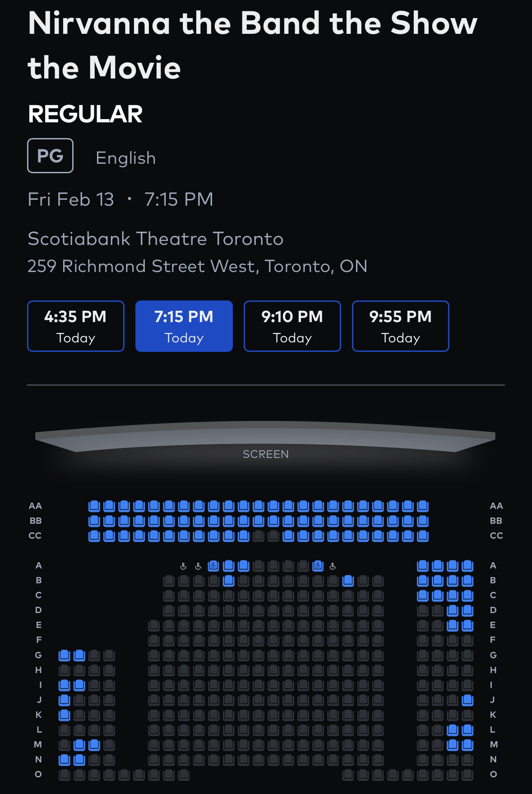Select the leftmost seat in row AA
Screen dimensions: 532x794
[x=94, y=506]
